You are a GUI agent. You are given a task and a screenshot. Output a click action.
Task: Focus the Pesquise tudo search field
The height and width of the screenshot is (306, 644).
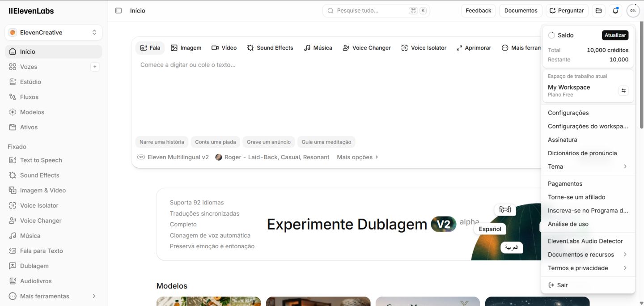click(x=376, y=11)
